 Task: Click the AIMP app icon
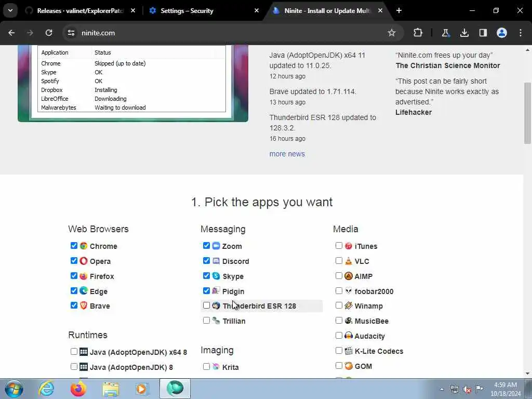click(x=349, y=276)
